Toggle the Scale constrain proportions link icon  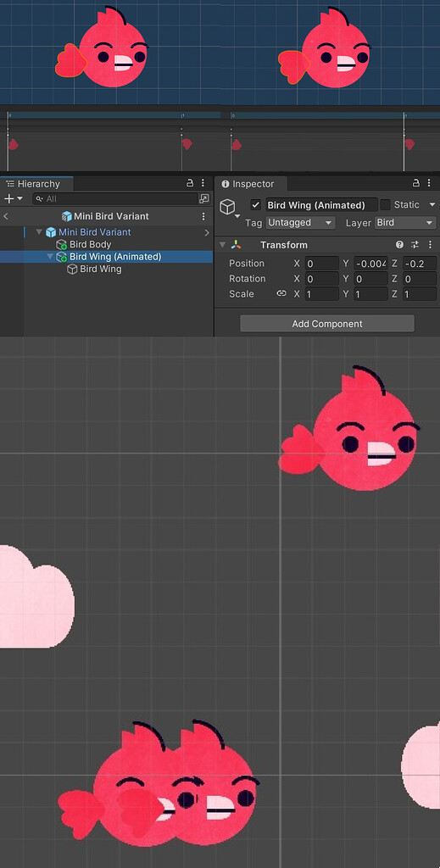tap(281, 293)
